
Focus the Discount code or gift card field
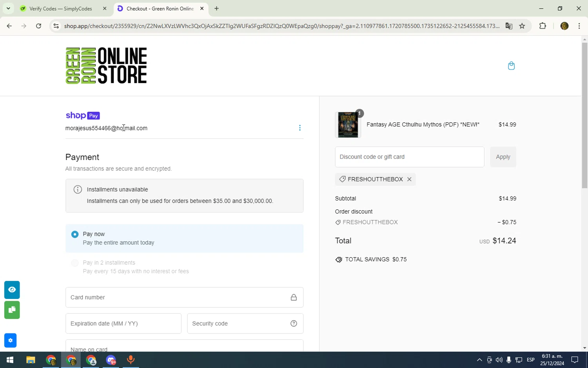click(x=410, y=157)
